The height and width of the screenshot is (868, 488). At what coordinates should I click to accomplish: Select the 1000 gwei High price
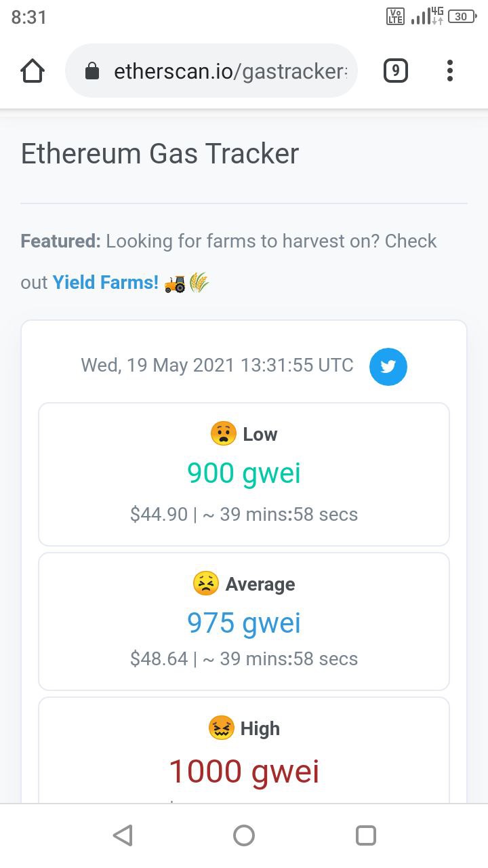coord(244,771)
